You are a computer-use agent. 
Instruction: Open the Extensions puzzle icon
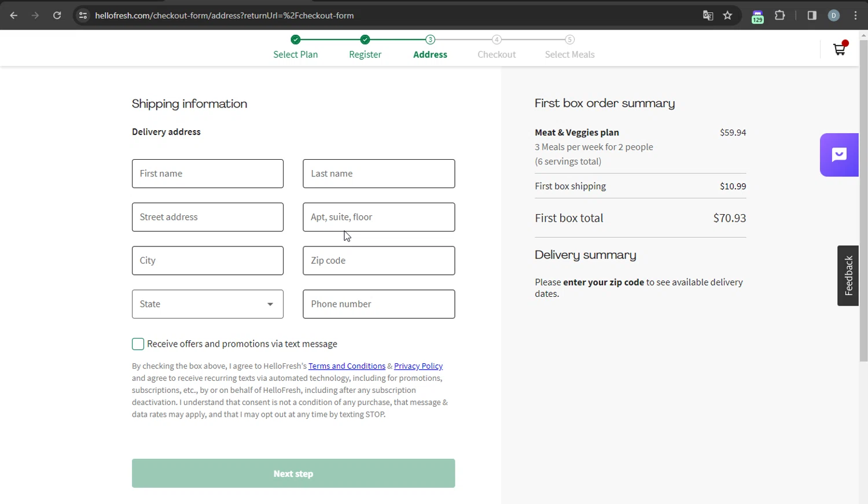(x=780, y=16)
